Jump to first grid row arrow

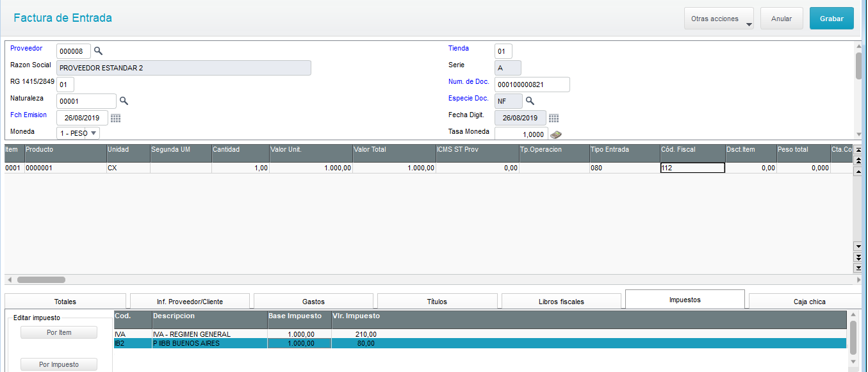[858, 149]
